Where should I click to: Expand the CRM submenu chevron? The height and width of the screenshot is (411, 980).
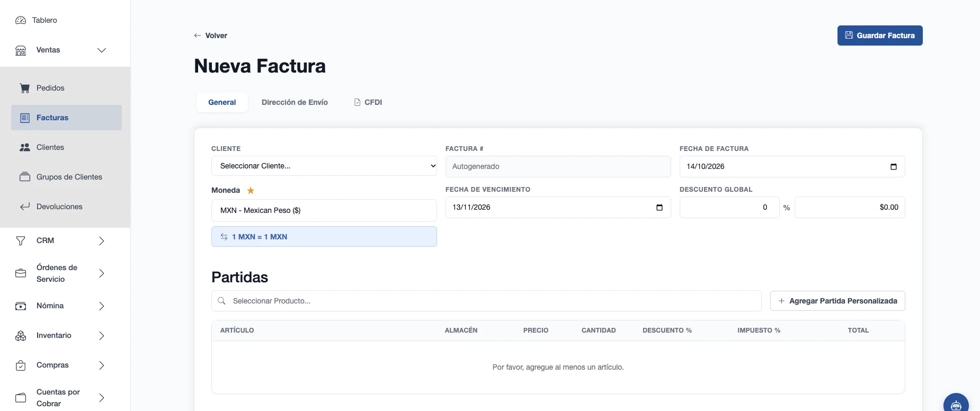(x=102, y=241)
